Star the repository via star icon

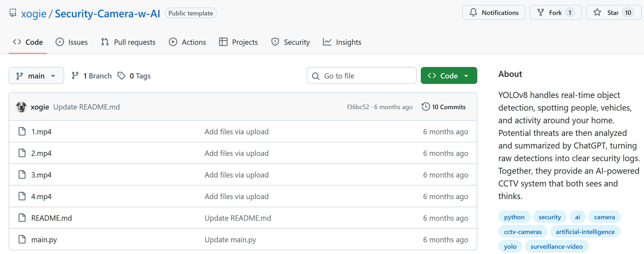(x=597, y=12)
